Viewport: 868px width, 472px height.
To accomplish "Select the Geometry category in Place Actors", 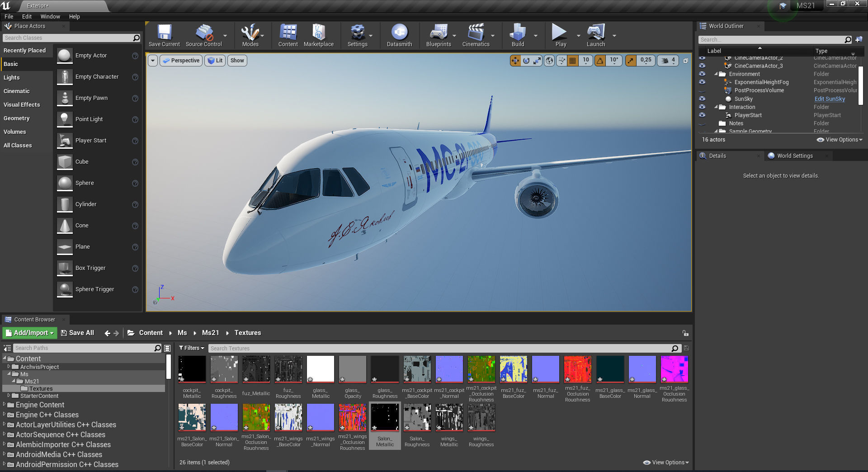I will 17,118.
